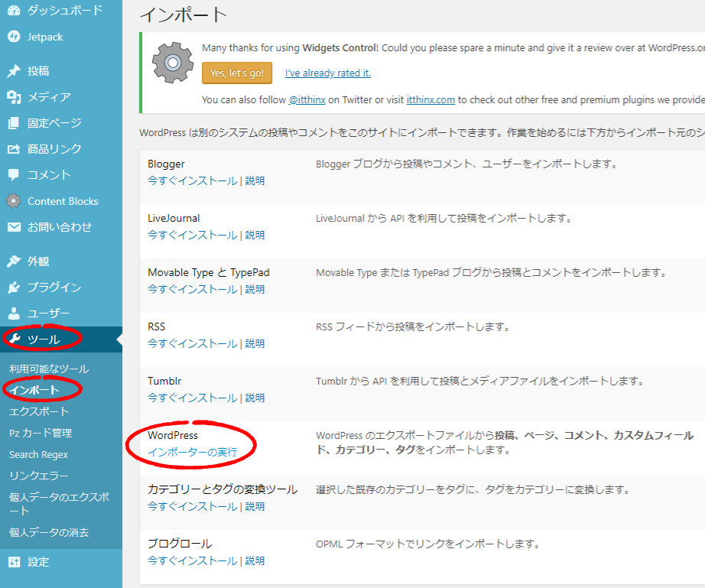Click 今すぐインストール under RSS
The height and width of the screenshot is (588, 705).
click(x=192, y=343)
